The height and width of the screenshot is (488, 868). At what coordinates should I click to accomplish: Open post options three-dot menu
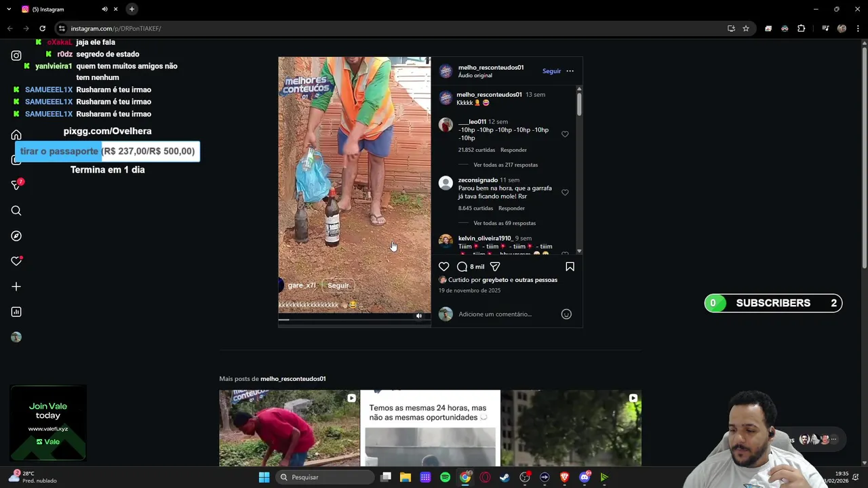click(570, 71)
